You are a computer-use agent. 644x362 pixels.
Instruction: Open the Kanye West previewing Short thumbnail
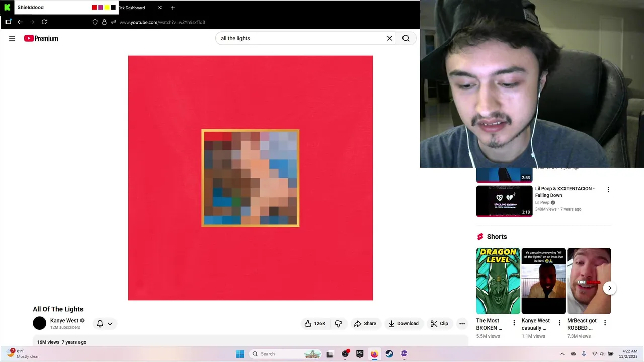[x=543, y=281]
